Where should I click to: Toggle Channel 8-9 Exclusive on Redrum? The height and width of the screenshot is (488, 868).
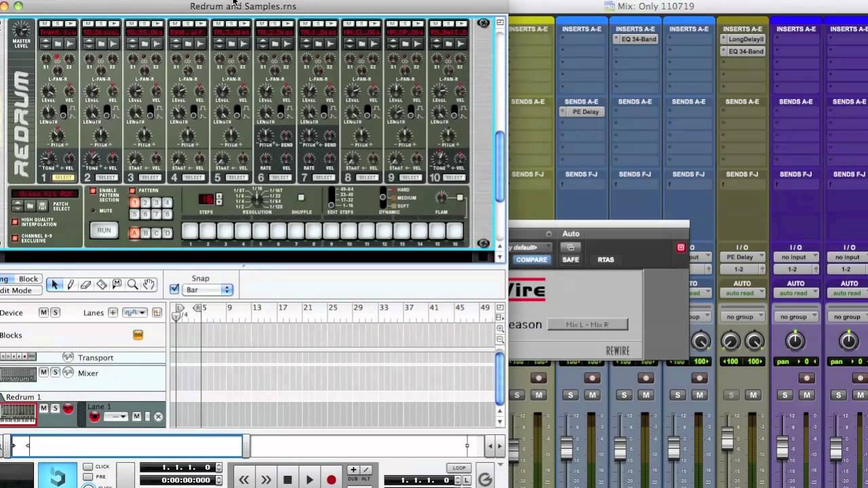point(15,237)
